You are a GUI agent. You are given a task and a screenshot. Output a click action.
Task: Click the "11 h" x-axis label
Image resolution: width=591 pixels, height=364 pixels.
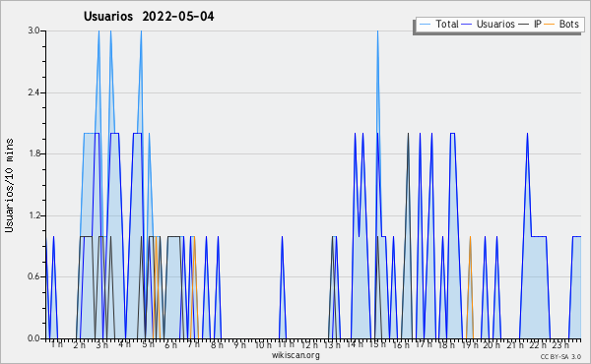tap(286, 344)
